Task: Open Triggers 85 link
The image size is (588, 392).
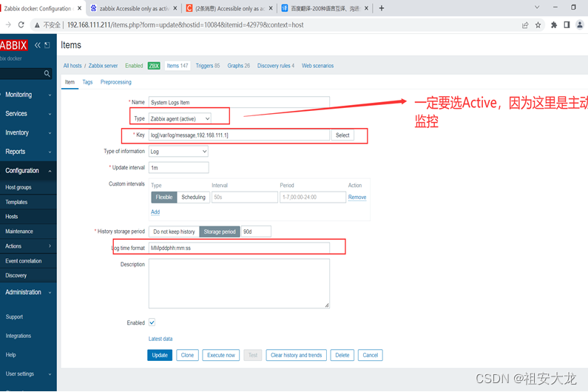Action: 207,66
